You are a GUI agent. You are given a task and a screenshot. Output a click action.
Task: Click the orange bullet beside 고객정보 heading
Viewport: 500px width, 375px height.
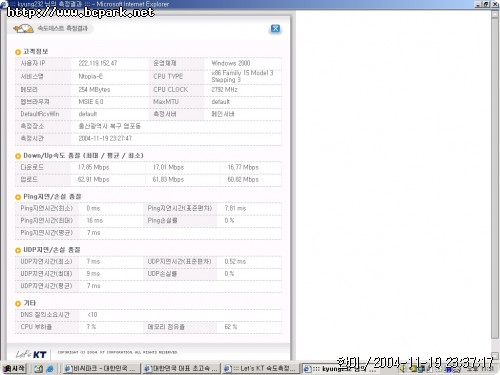coord(18,52)
